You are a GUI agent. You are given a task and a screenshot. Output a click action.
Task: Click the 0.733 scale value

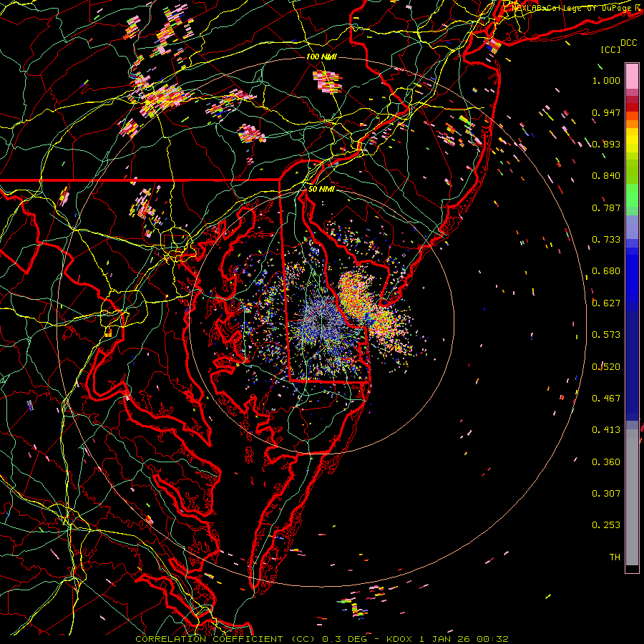pos(606,240)
